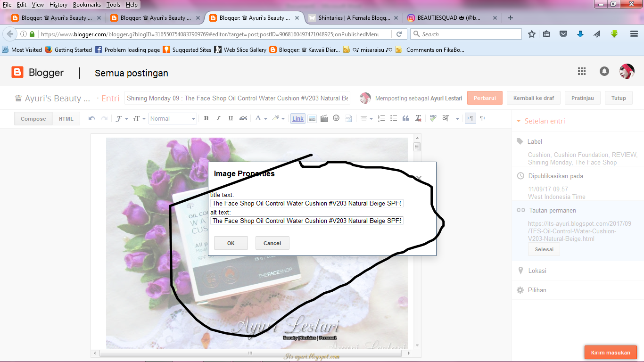The width and height of the screenshot is (644, 362).
Task: Click the alt text input field
Action: coord(307,221)
